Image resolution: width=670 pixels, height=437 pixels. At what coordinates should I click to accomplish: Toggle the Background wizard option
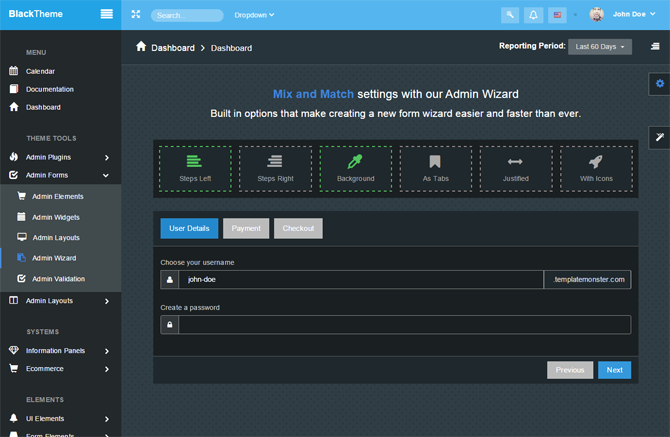click(x=356, y=169)
